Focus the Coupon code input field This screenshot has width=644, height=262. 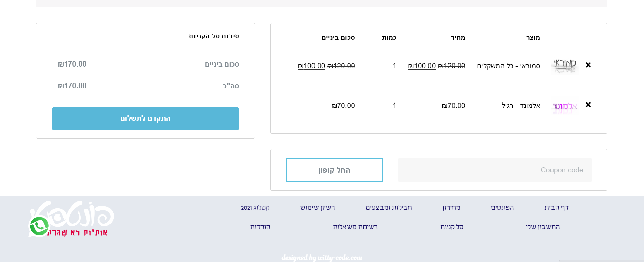[495, 170]
